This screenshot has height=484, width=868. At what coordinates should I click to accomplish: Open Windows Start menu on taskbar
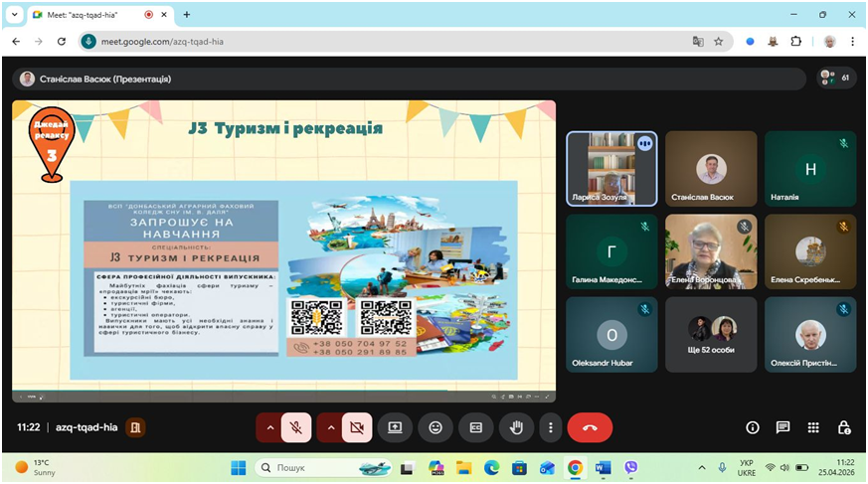tap(239, 467)
